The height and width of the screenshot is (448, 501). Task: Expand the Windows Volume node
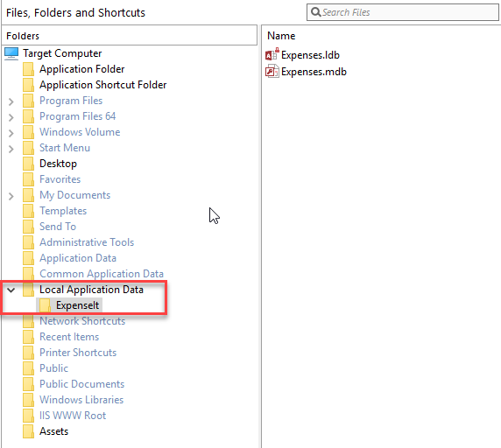[x=11, y=133]
